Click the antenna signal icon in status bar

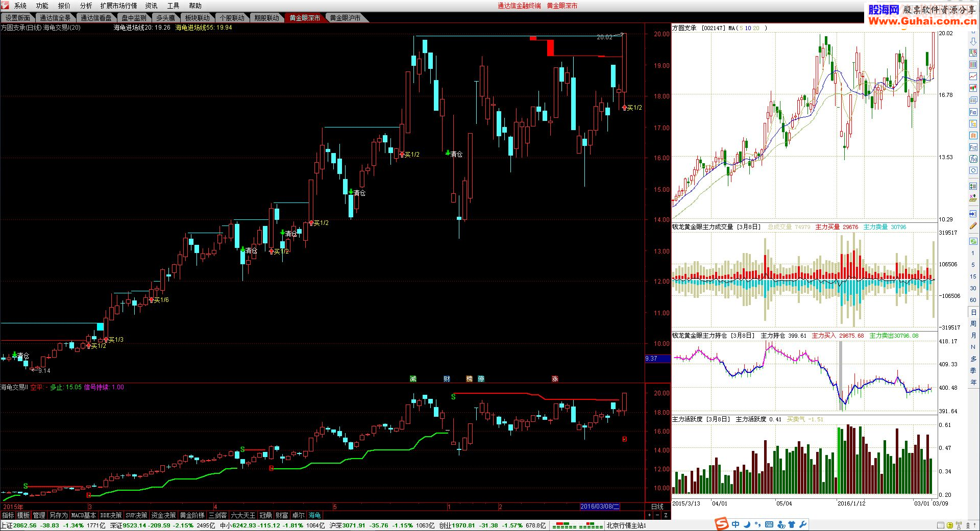(x=959, y=525)
